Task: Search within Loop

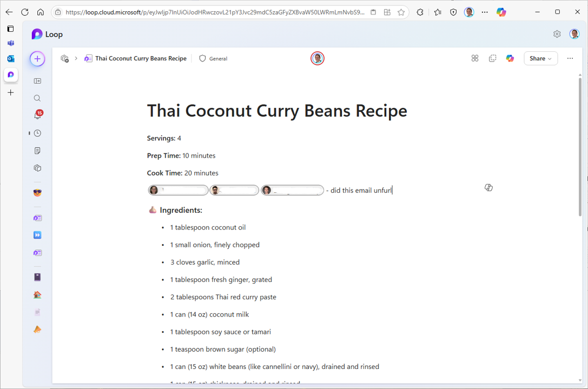Action: click(37, 98)
